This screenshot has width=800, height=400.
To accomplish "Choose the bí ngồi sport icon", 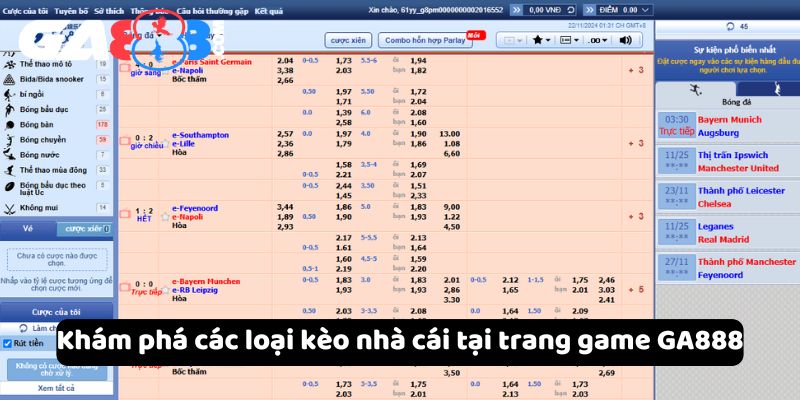I will tap(9, 94).
